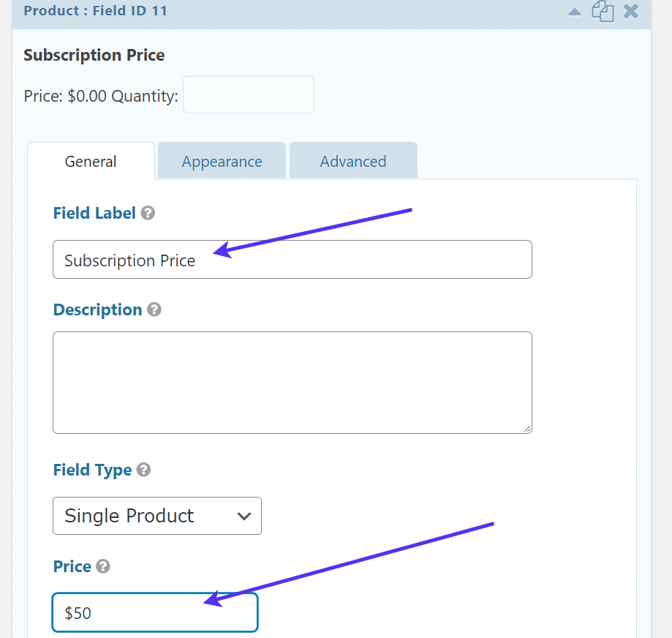Open the Advanced tab
The height and width of the screenshot is (638, 672).
click(353, 162)
